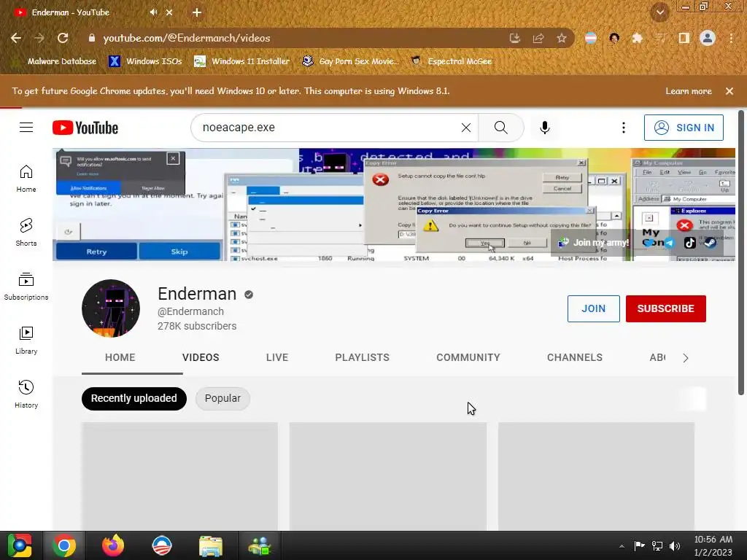Click the @Endermanch channel handle
This screenshot has height=560, width=747.
pyautogui.click(x=190, y=311)
